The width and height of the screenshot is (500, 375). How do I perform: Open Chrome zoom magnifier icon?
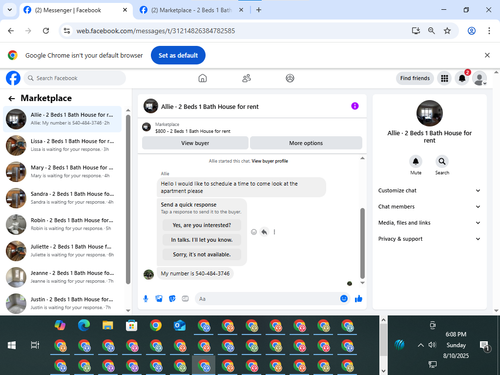coord(431,31)
